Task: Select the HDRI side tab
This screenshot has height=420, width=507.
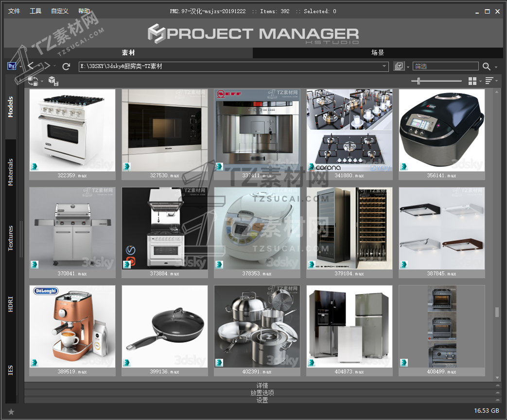Action: click(x=11, y=304)
